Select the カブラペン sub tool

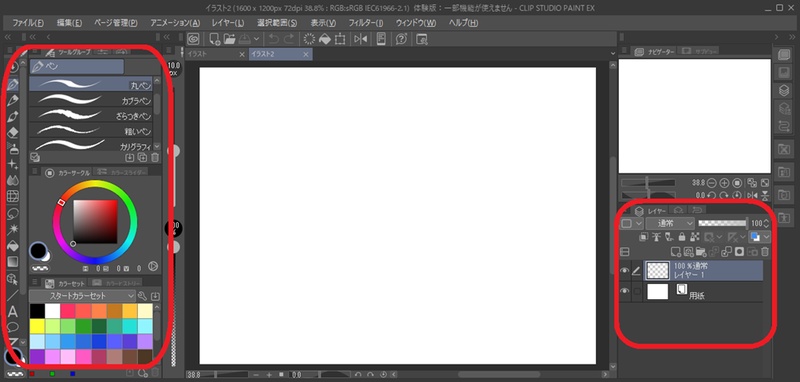click(x=91, y=100)
